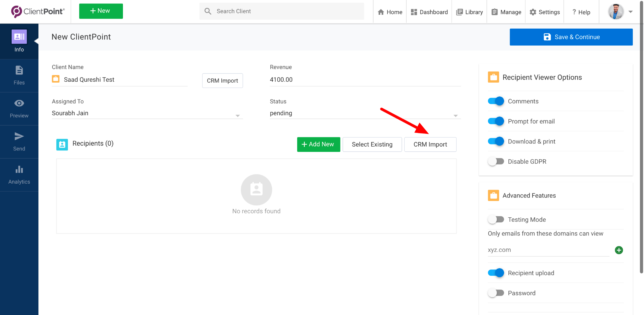Screen dimensions: 644x315
Task: Go to Home in top navigation
Action: pos(390,12)
